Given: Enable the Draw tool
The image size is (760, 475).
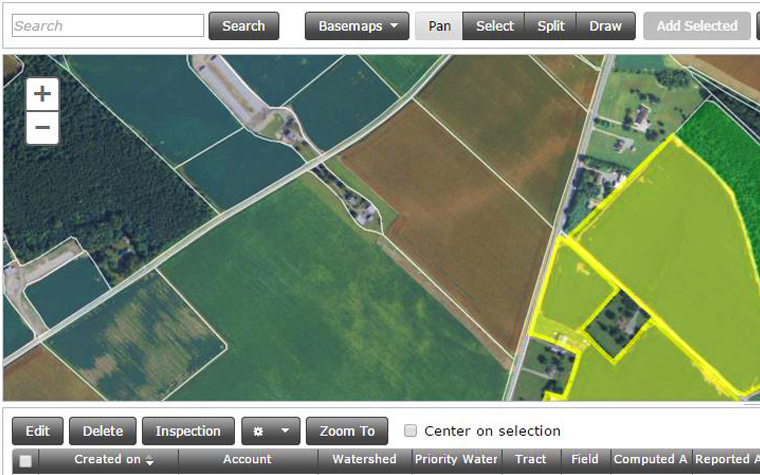Looking at the screenshot, I should [605, 26].
